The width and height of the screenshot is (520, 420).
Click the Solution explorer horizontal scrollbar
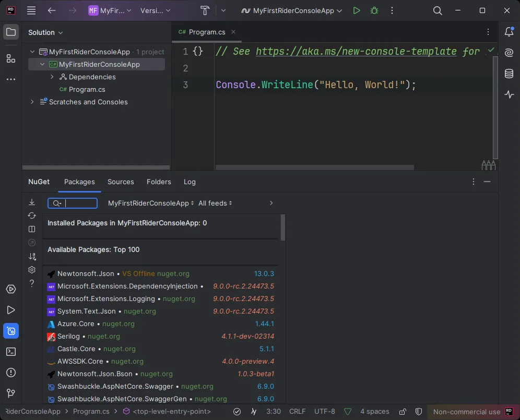coord(96,167)
